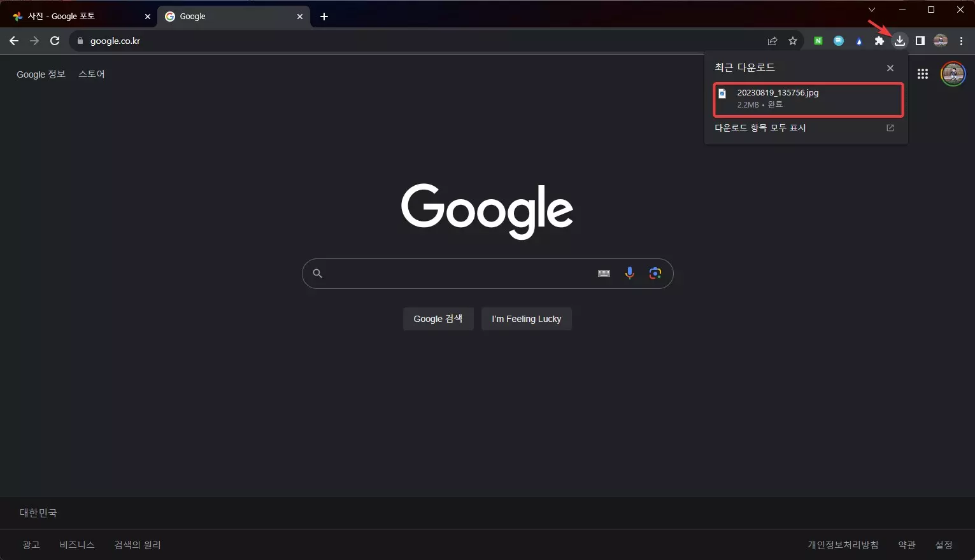This screenshot has width=975, height=560.
Task: Open the on-screen keyboard input tool
Action: click(604, 274)
